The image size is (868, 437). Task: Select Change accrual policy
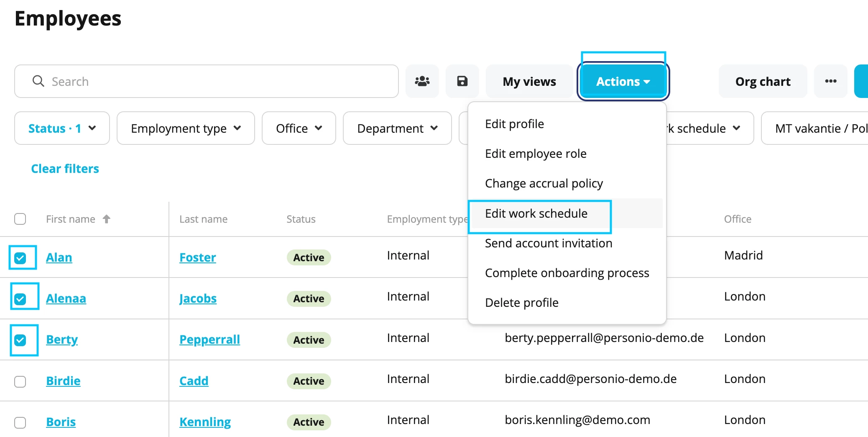pos(567,183)
